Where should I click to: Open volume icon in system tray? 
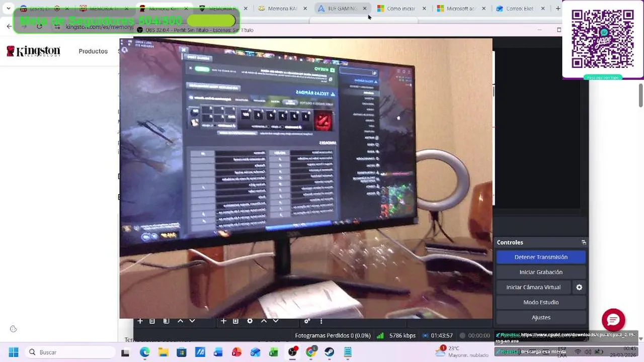[589, 352]
